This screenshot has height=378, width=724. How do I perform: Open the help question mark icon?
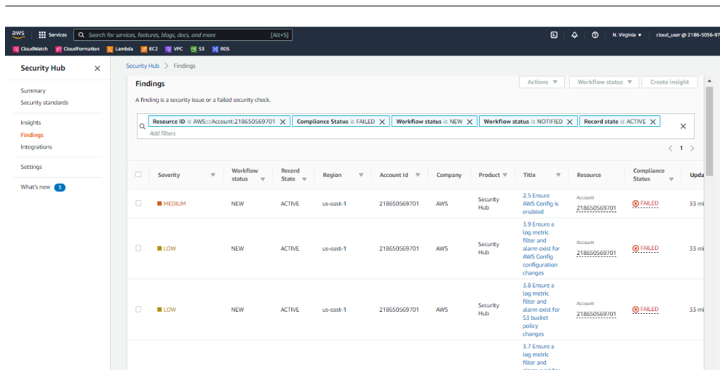point(595,35)
